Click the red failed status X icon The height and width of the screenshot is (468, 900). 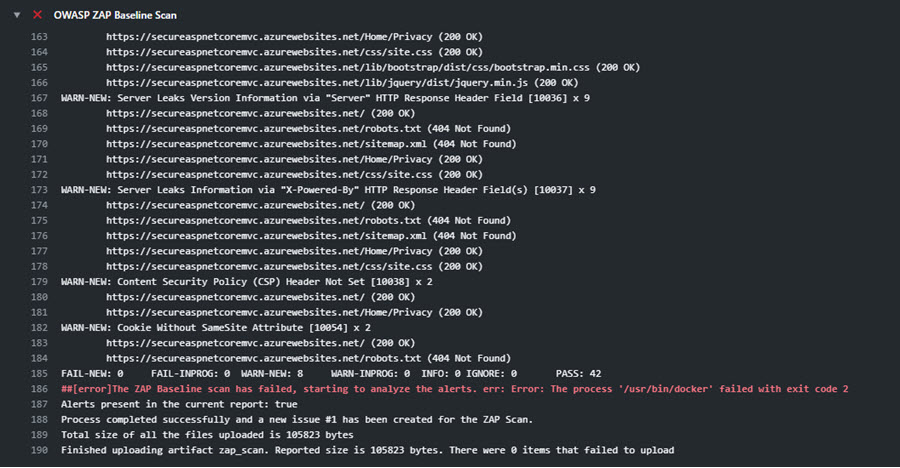click(x=37, y=15)
